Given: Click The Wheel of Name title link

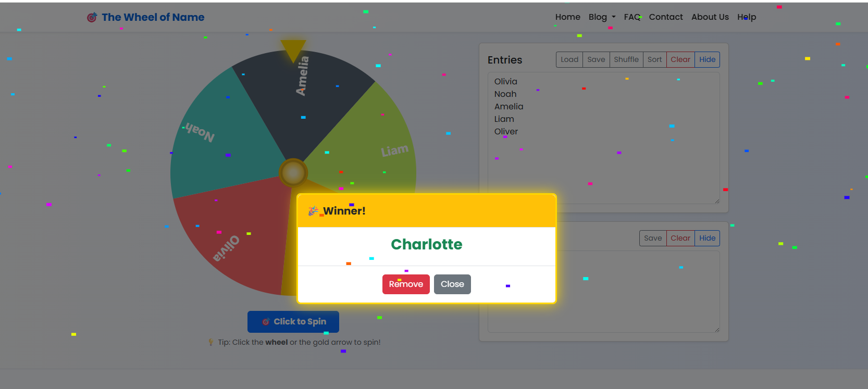Looking at the screenshot, I should pos(153,17).
